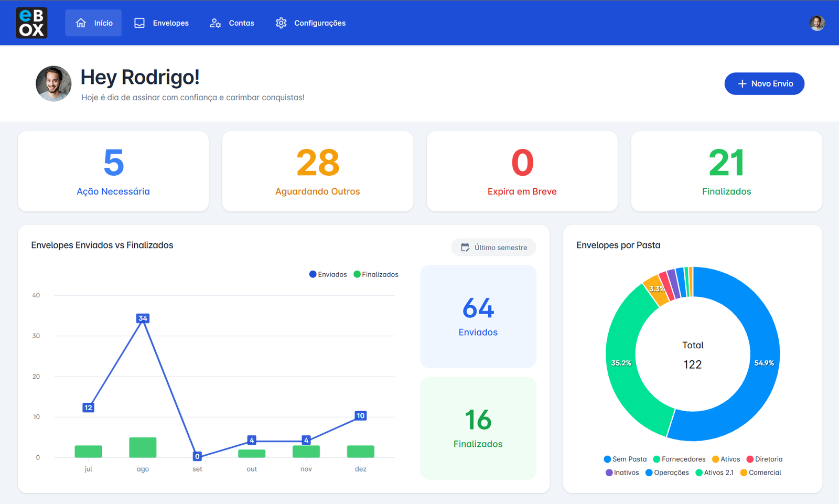This screenshot has width=839, height=504.
Task: Toggle the Finalizados series in chart legend
Action: pos(376,274)
